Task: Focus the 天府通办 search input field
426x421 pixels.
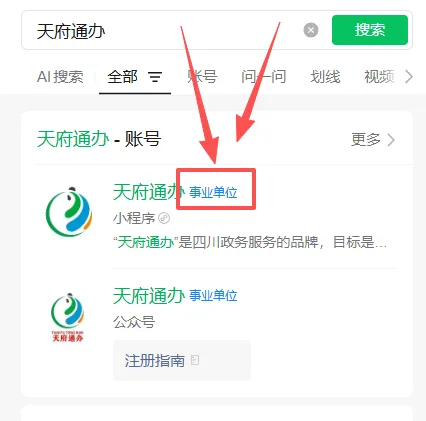Action: click(x=160, y=30)
